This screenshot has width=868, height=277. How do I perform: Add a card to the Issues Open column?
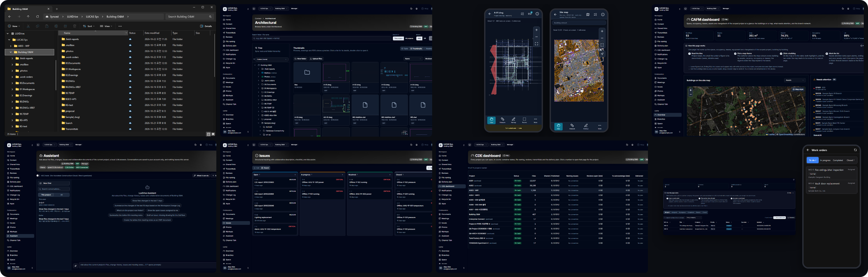tap(295, 175)
